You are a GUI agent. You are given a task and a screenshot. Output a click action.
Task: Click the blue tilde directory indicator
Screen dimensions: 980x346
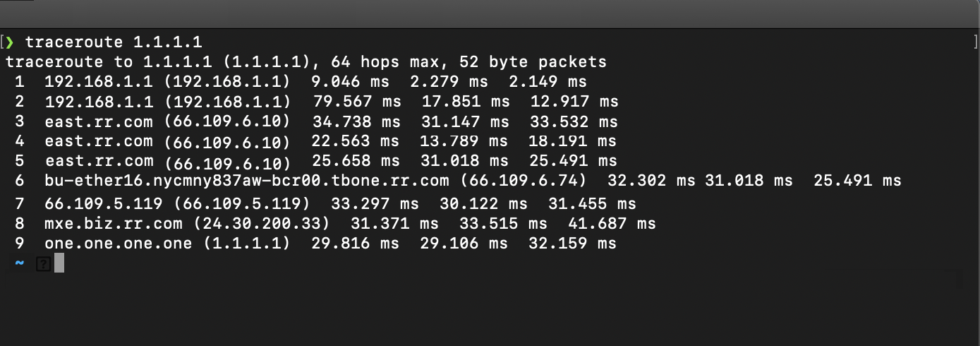[20, 263]
